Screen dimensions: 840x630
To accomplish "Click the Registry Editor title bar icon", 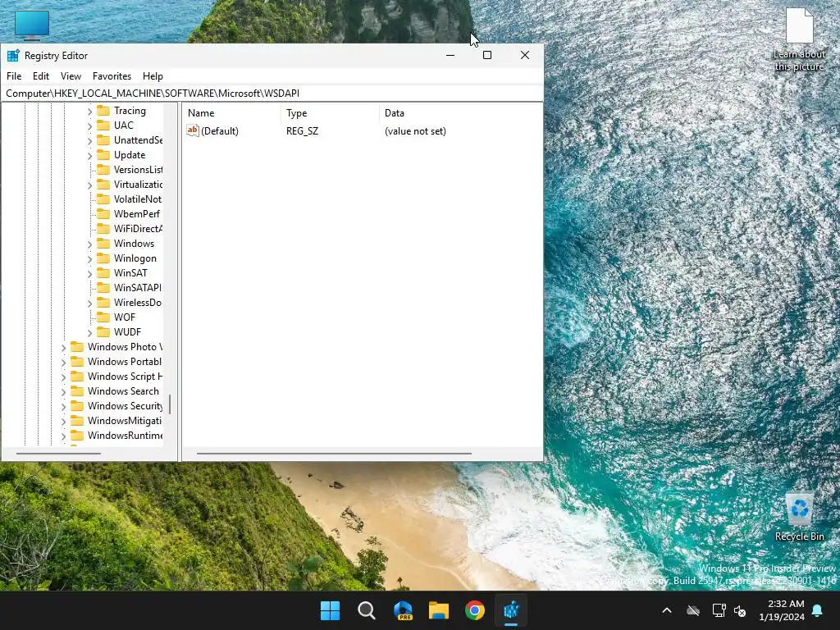I will (x=13, y=55).
